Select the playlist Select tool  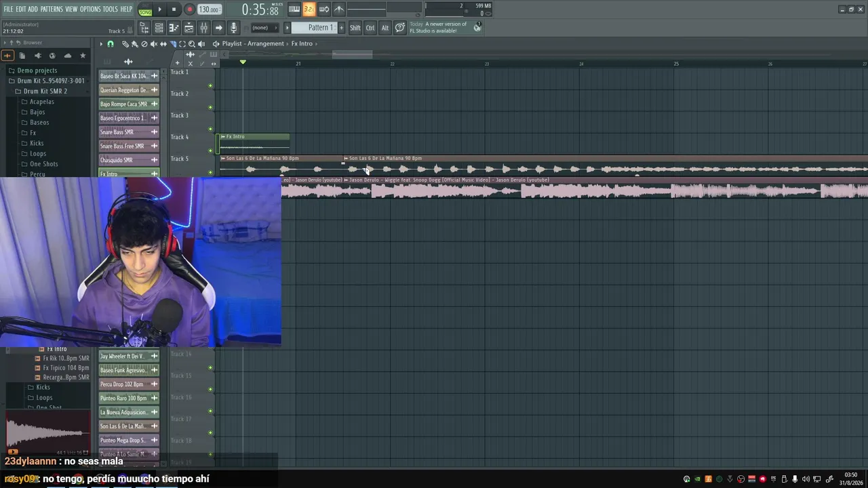[x=182, y=44]
